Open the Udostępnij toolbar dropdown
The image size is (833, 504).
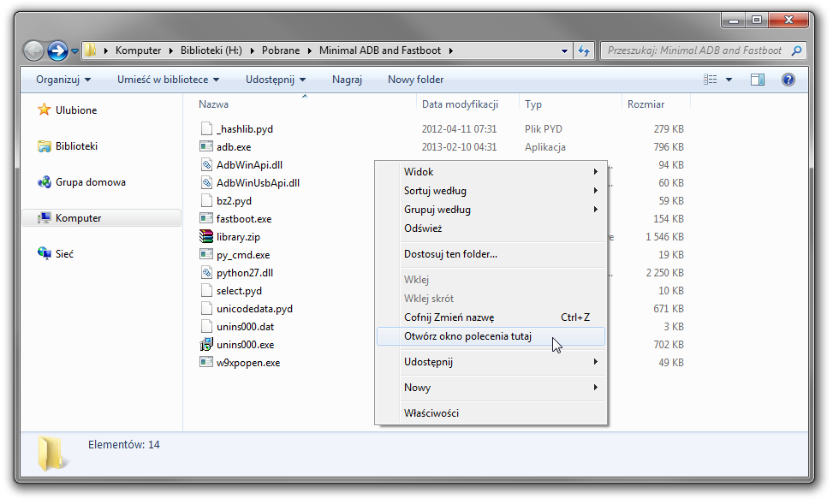point(275,80)
